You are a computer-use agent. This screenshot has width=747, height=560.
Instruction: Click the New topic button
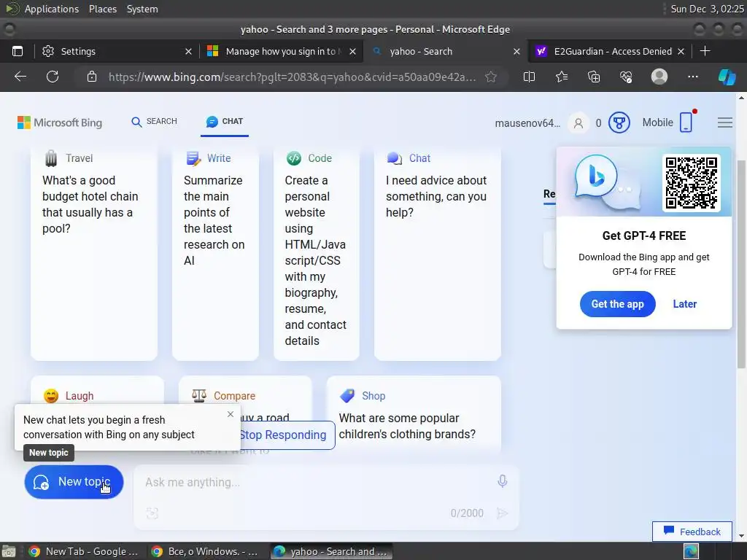point(74,482)
